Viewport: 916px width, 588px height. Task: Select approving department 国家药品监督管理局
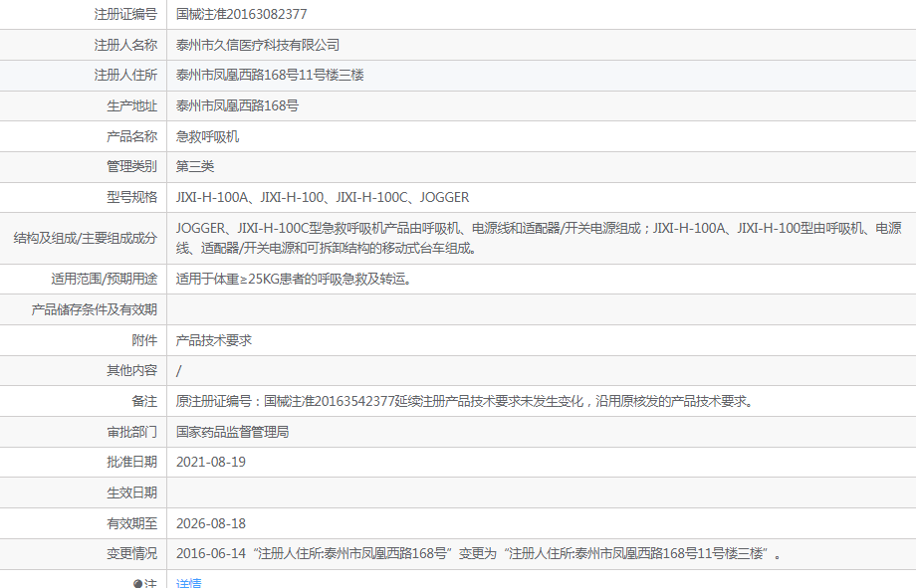(x=233, y=432)
